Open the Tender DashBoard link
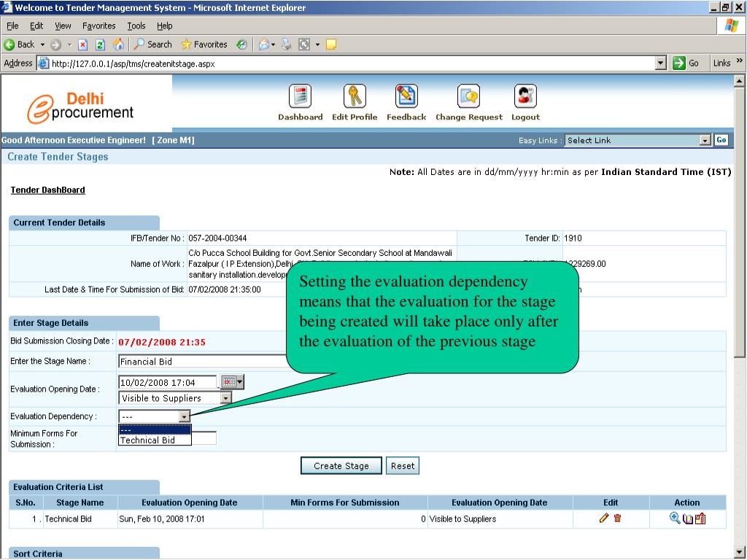 pyautogui.click(x=47, y=190)
